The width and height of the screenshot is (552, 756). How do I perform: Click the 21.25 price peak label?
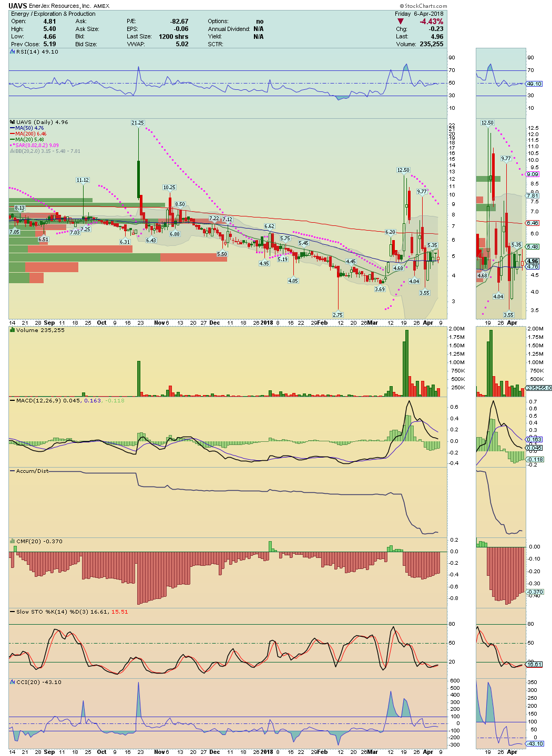138,123
